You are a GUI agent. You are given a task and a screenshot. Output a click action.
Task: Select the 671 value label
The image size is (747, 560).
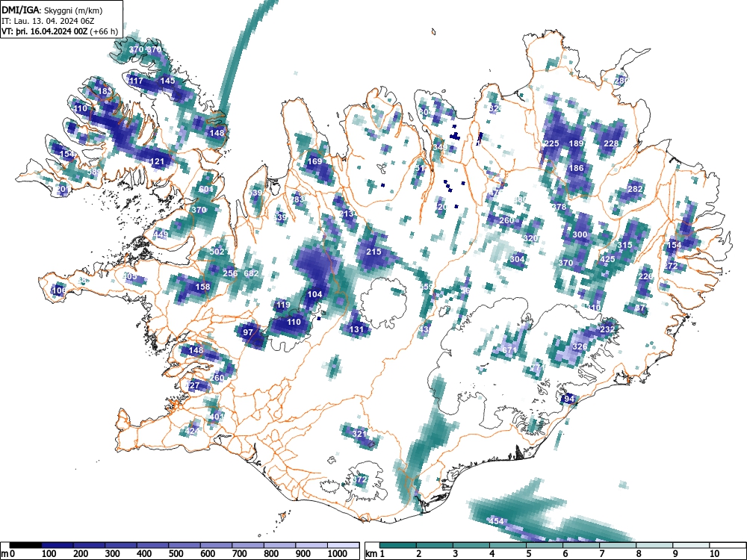(x=509, y=350)
